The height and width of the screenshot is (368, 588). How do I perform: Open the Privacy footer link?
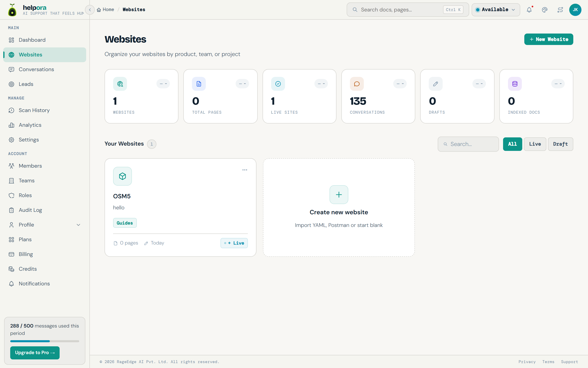(x=527, y=362)
